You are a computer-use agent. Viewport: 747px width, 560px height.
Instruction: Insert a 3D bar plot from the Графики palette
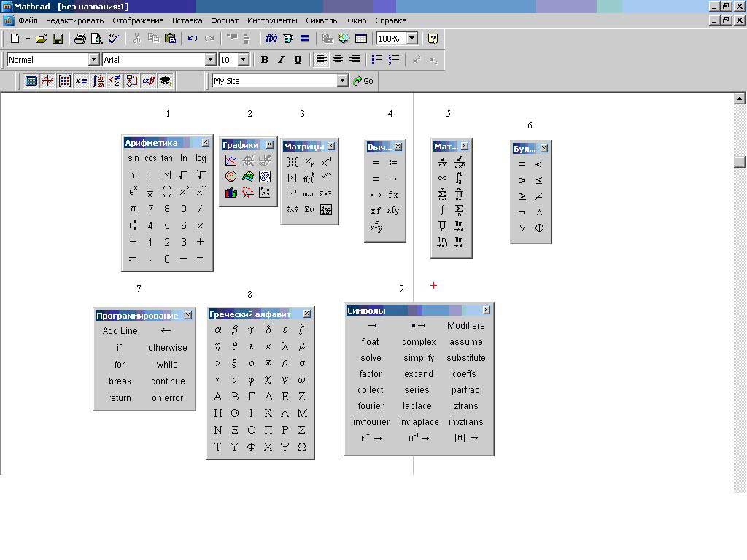pos(231,192)
